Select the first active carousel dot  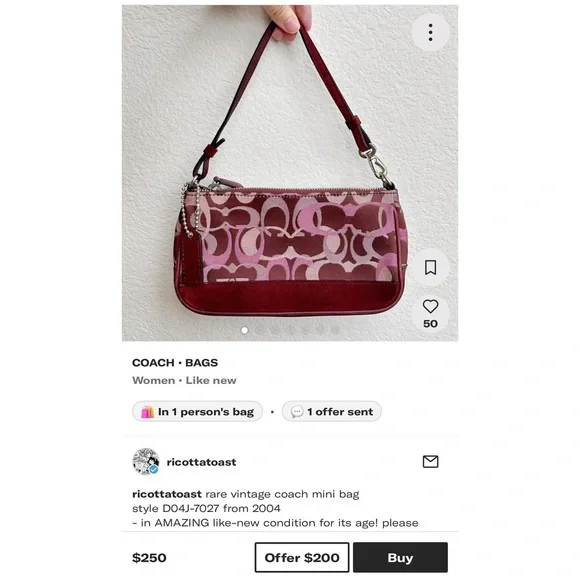244,330
